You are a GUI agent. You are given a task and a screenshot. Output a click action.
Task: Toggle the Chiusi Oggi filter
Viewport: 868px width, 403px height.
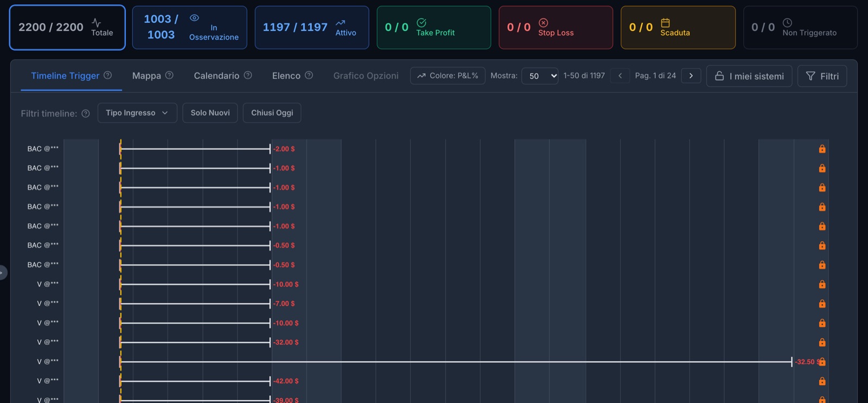[x=272, y=113]
